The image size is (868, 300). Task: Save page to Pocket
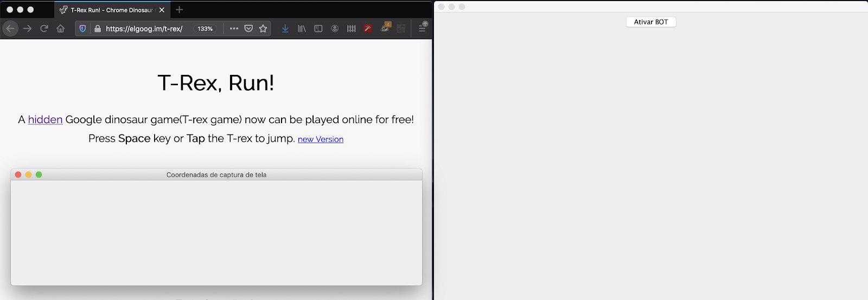pyautogui.click(x=248, y=29)
